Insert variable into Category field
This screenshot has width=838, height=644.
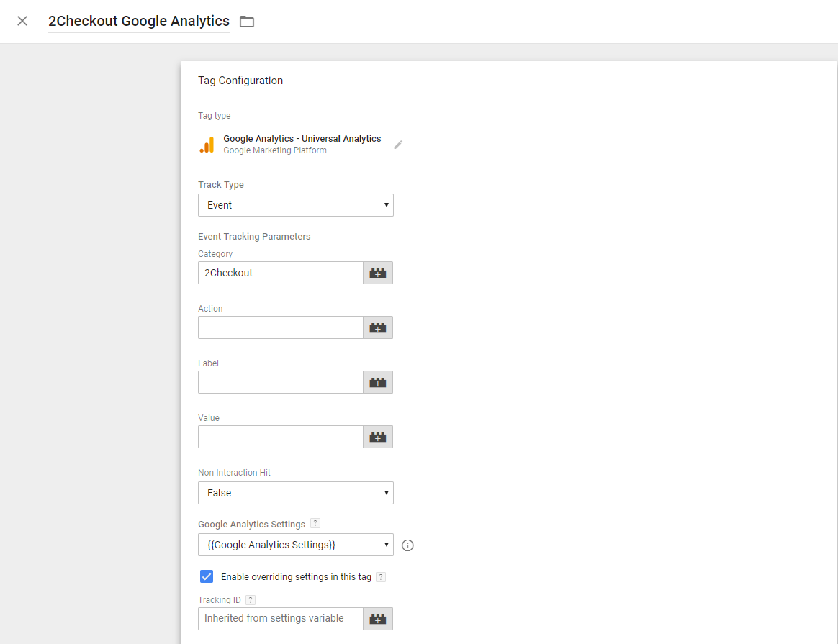(378, 273)
